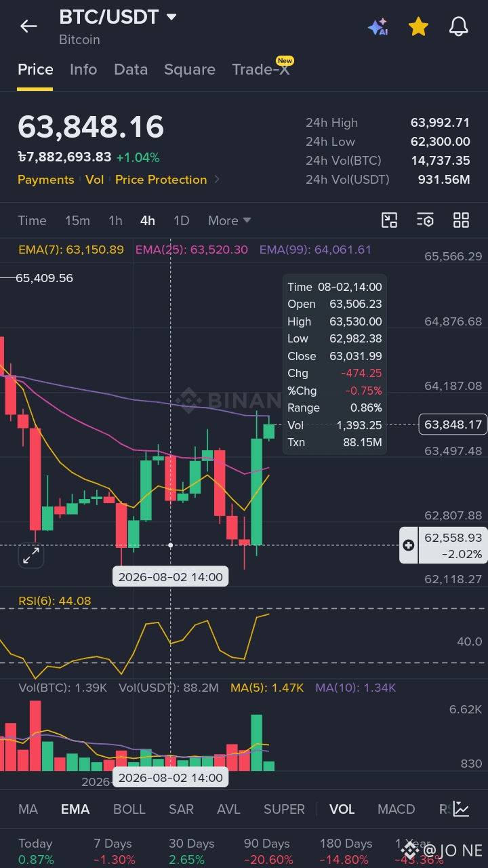Tap the 180 Days -14.80% performance
This screenshot has height=868, width=488.
[x=346, y=852]
